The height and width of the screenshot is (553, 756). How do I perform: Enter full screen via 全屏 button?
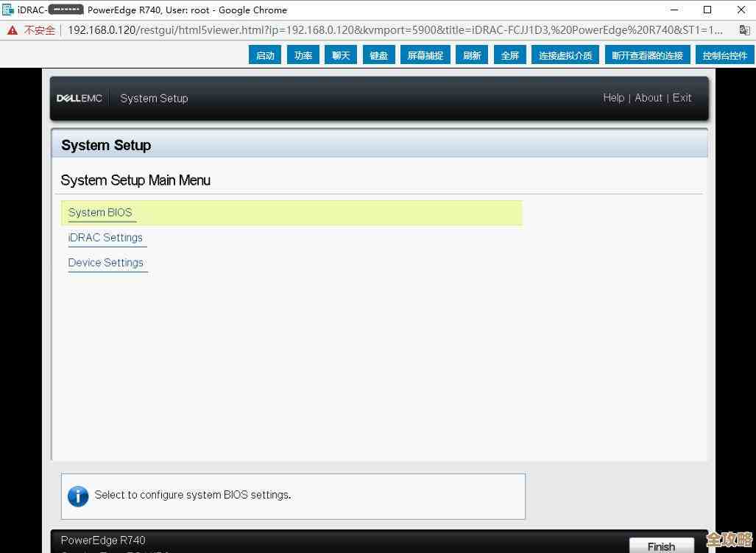510,55
